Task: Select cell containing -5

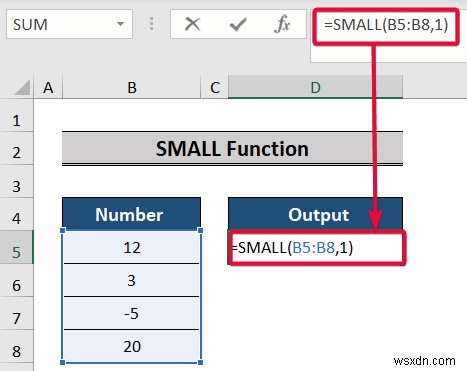Action: pyautogui.click(x=131, y=313)
